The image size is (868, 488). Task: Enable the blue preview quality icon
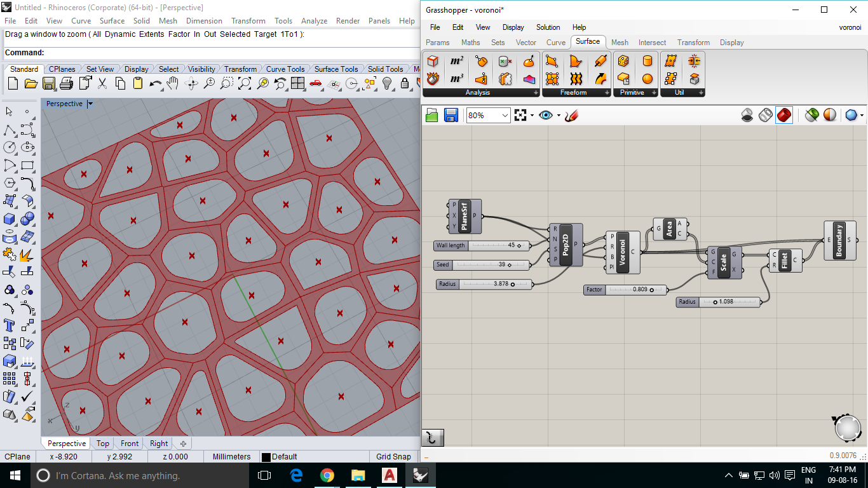[851, 115]
